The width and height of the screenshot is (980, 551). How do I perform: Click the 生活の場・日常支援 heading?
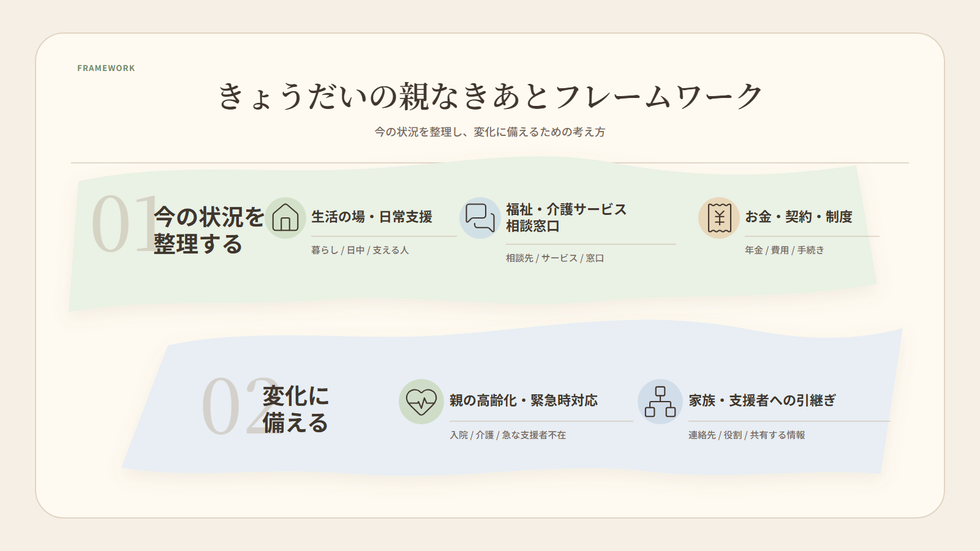[372, 217]
